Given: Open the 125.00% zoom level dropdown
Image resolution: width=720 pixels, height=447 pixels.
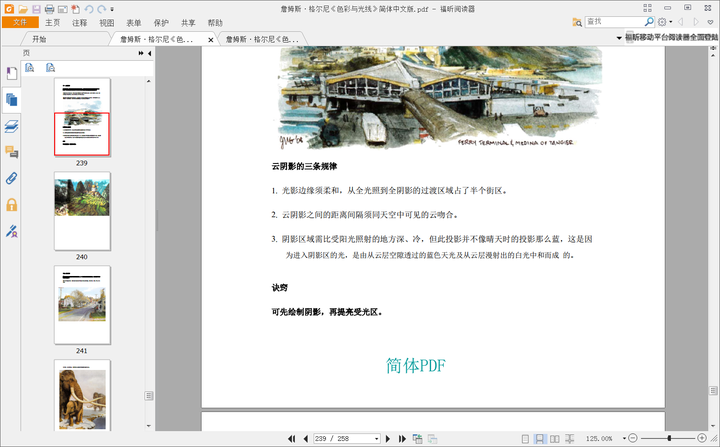Looking at the screenshot, I should [624, 439].
